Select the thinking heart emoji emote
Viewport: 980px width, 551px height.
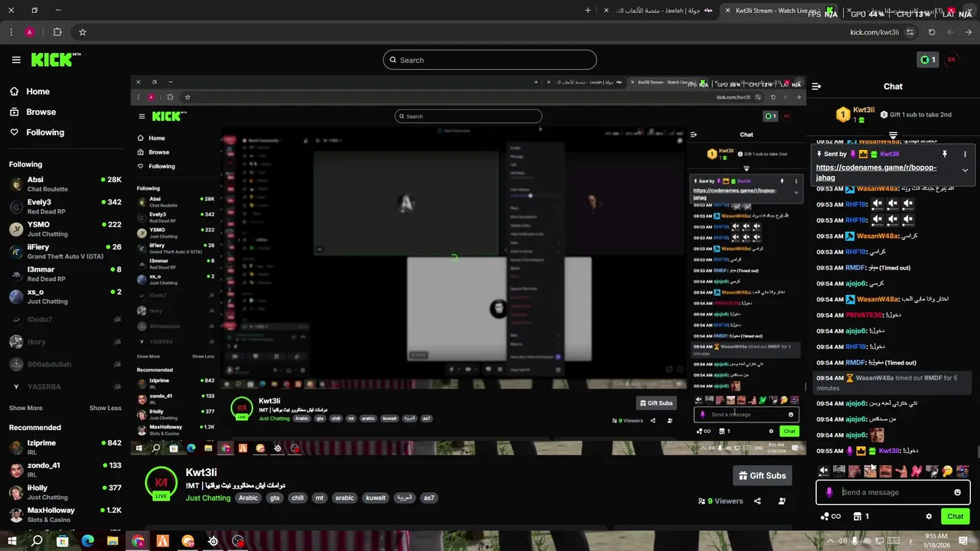pyautogui.click(x=947, y=471)
